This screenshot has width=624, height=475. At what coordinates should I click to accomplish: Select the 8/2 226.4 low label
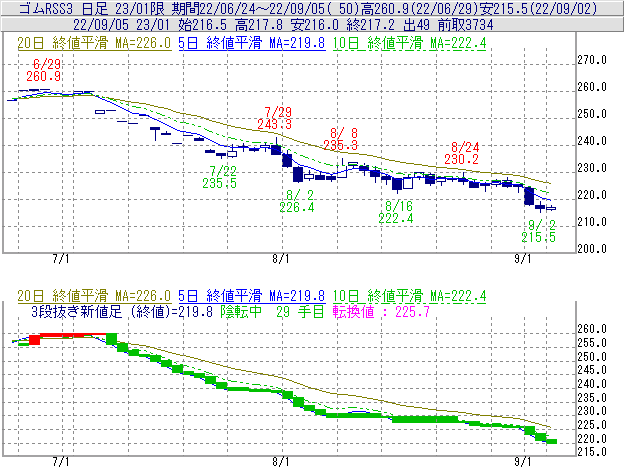click(x=297, y=201)
